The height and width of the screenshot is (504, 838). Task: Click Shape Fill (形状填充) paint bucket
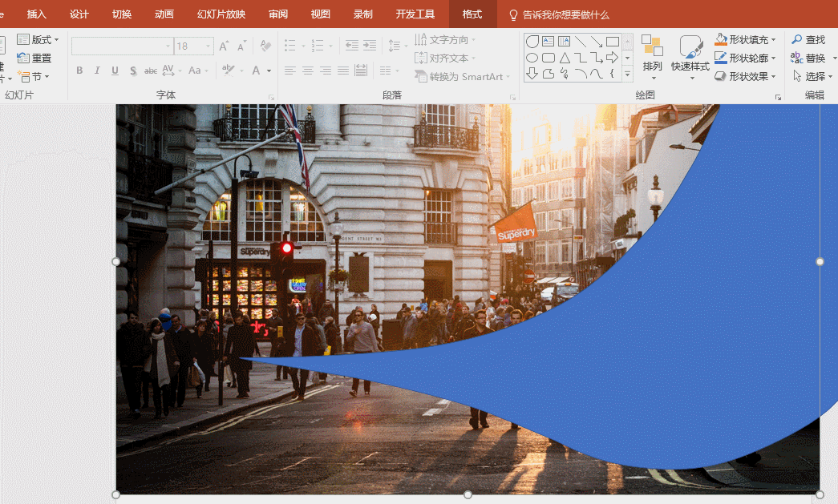click(x=722, y=39)
